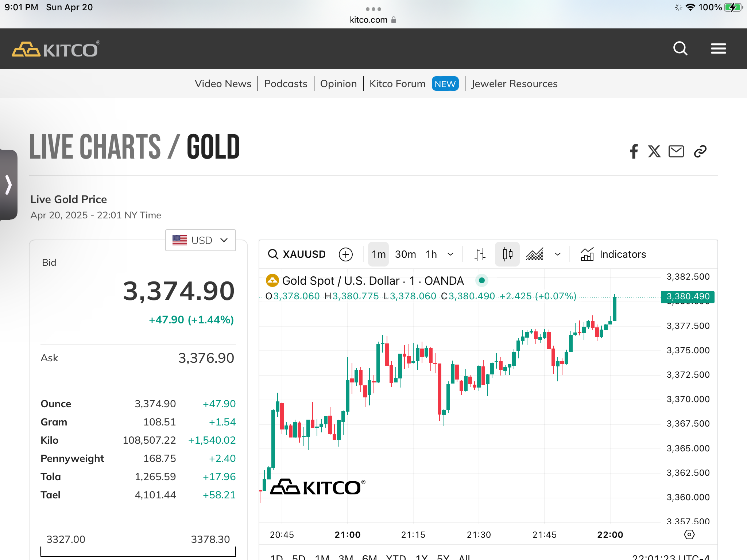Screen dimensions: 747x560
Task: Click the change value +47.90 (+1.44%)
Action: coord(191,319)
